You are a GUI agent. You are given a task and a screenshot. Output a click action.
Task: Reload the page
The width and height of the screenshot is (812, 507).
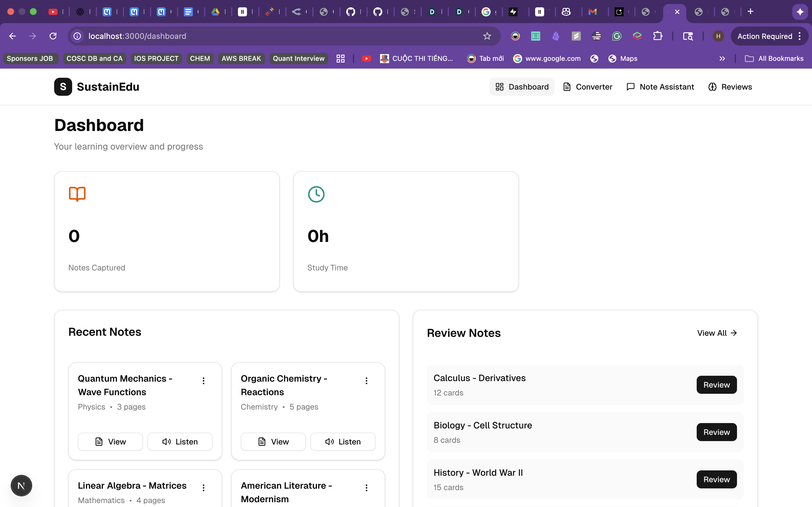pos(53,36)
